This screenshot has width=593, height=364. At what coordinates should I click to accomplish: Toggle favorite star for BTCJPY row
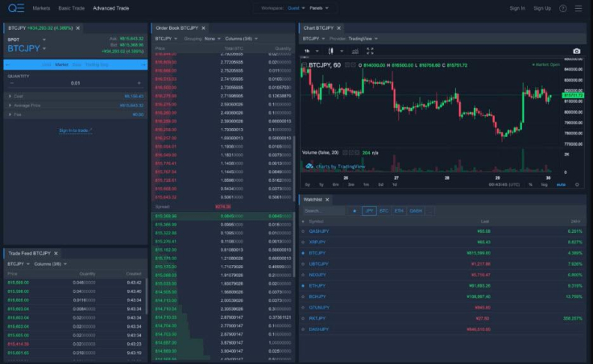click(x=303, y=253)
